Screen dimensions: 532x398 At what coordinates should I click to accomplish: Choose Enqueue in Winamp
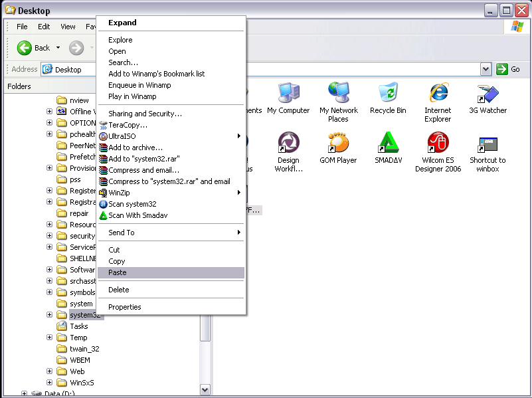(x=171, y=85)
